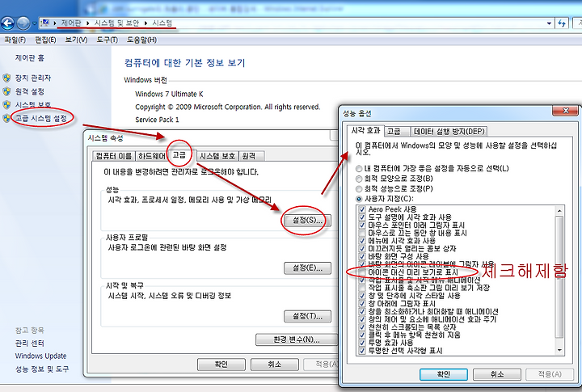Expand the arrow after 시스템 및 보안 breadcrumb
This screenshot has height=392, width=582.
[145, 23]
